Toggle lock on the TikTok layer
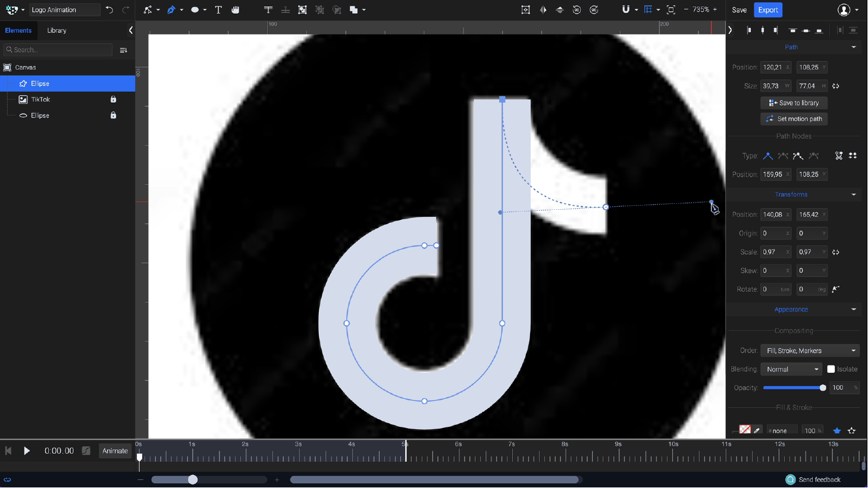868x488 pixels. tap(113, 99)
